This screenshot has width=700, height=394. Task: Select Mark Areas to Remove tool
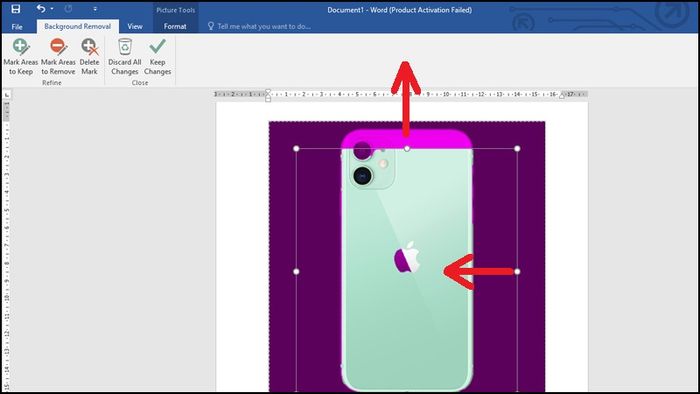click(58, 57)
